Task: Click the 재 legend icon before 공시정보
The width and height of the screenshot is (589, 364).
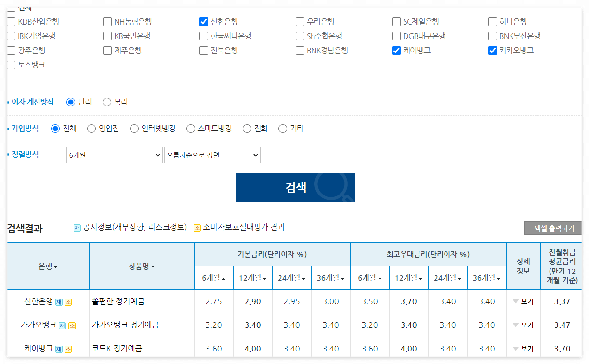Action: pos(76,228)
